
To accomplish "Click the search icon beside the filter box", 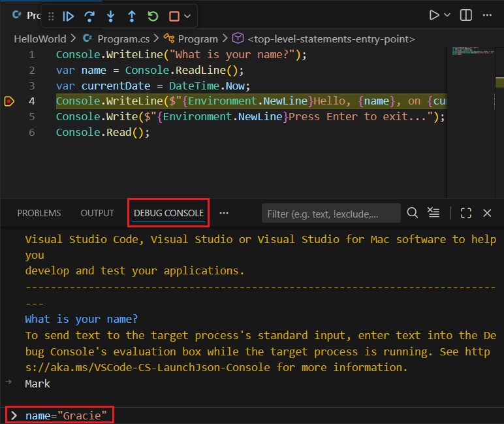I will tap(413, 213).
